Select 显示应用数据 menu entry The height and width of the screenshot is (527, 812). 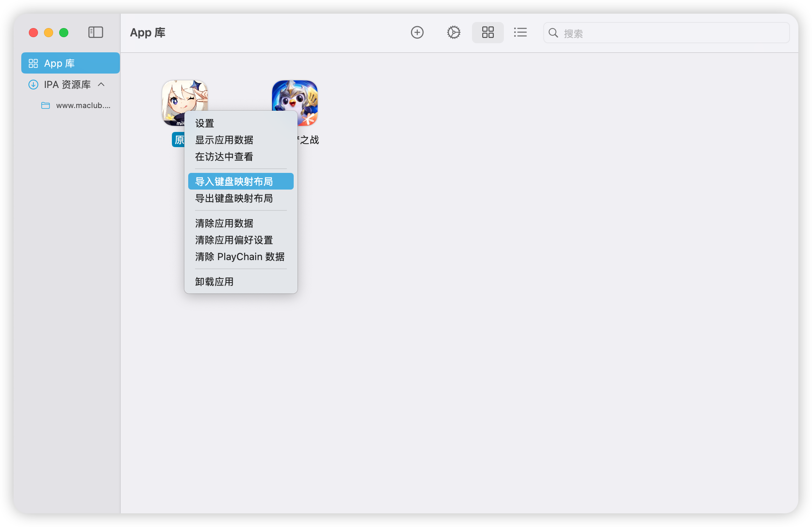coord(224,140)
